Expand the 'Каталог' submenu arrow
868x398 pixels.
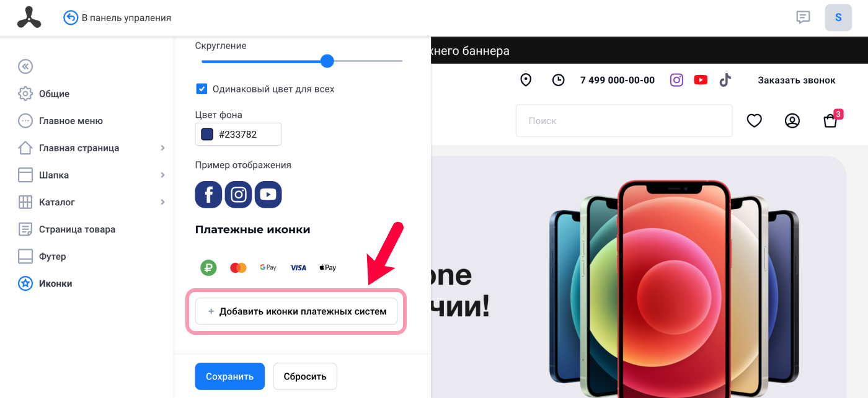click(162, 202)
